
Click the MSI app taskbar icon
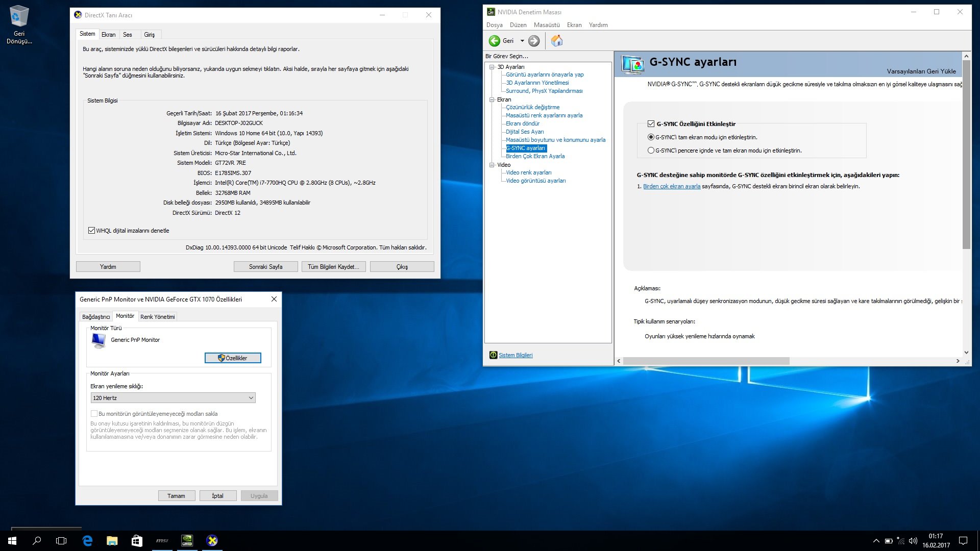coord(162,541)
